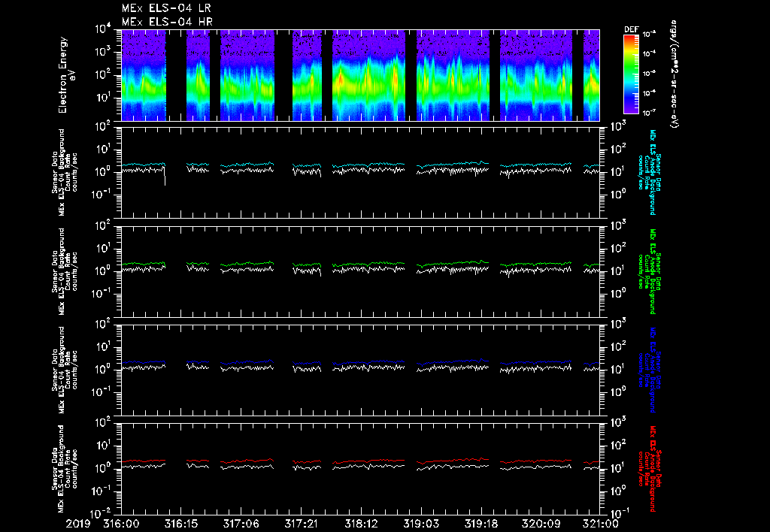Screen dimensions: 770x532
Task: Select the DEF rainbow color bar
Action: coord(631,74)
